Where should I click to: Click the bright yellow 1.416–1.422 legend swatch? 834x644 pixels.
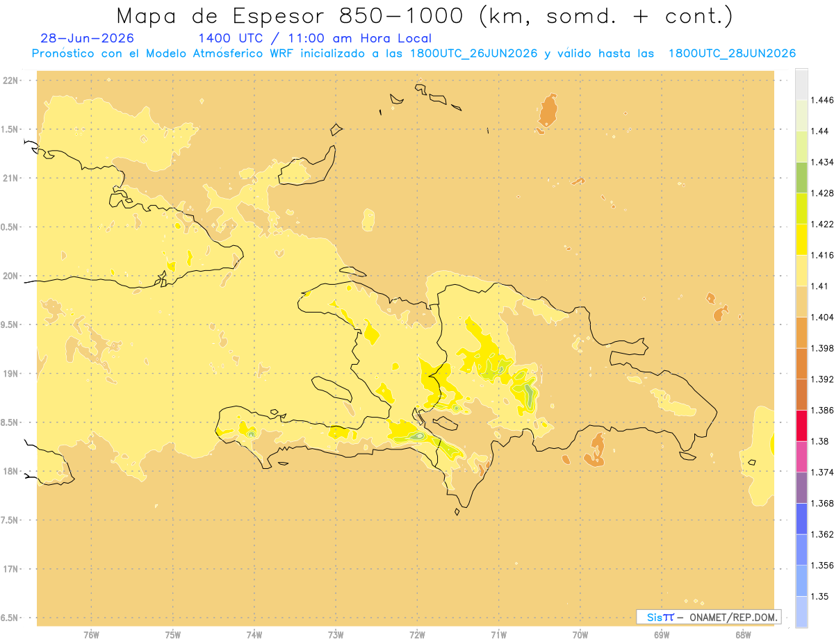point(801,240)
